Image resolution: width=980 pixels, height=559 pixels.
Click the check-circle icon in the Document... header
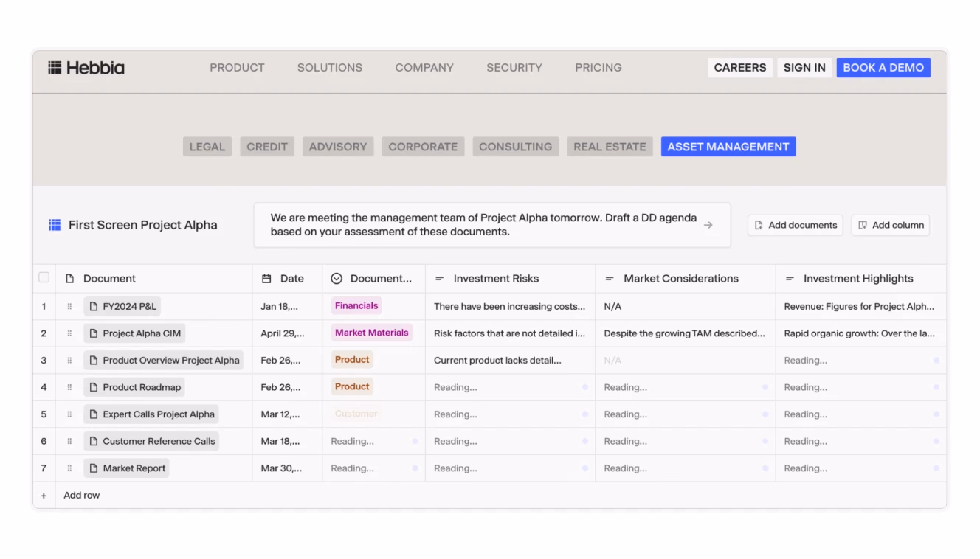click(x=337, y=279)
